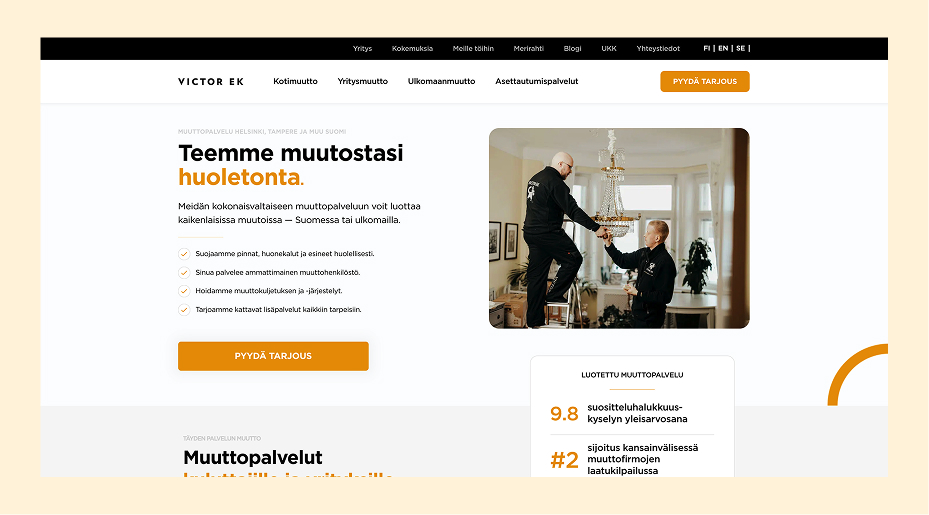The image size is (929, 515).
Task: Click the movers with chandelier photo
Action: [x=619, y=228]
